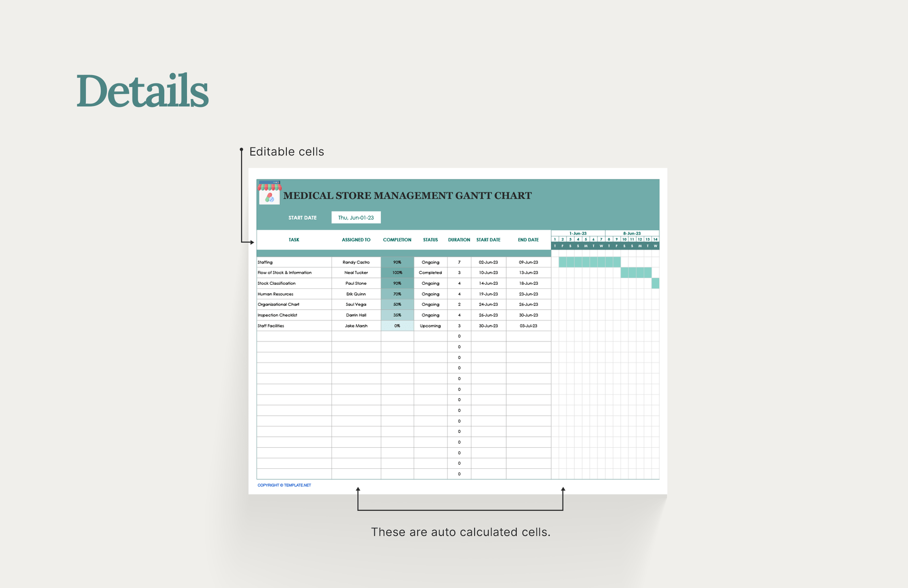The height and width of the screenshot is (588, 908).
Task: Click the Staffing Gantt bar
Action: pos(590,262)
